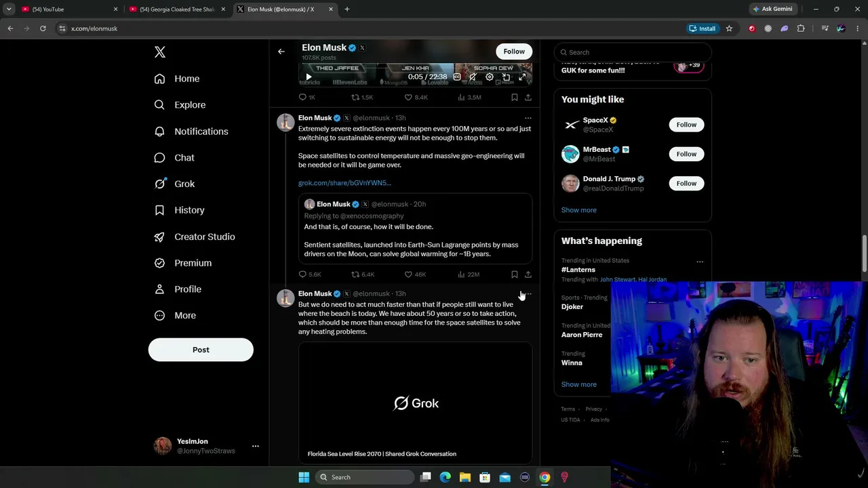Switch to the Georgia Cloaked Tree tab
The width and height of the screenshot is (868, 488).
coord(176,9)
